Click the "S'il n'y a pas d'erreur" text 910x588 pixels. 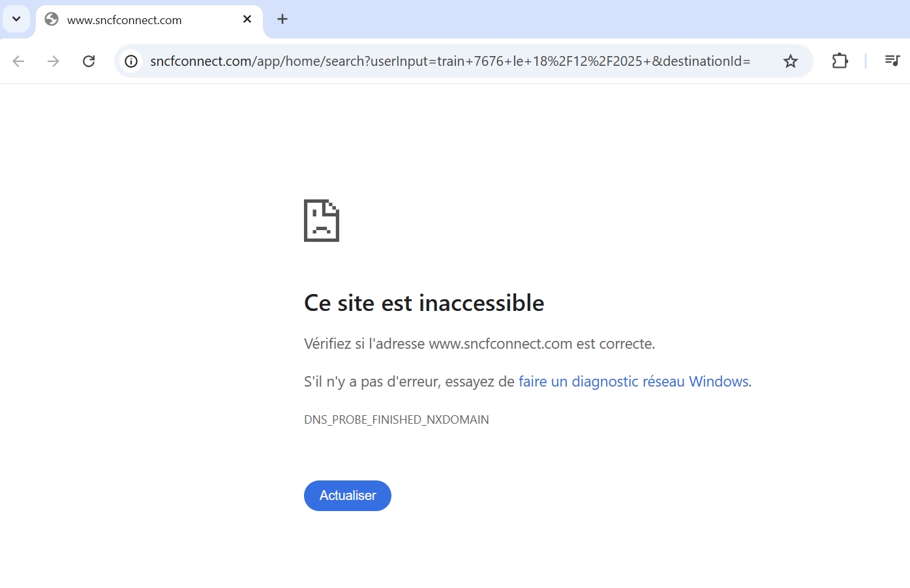pos(409,381)
